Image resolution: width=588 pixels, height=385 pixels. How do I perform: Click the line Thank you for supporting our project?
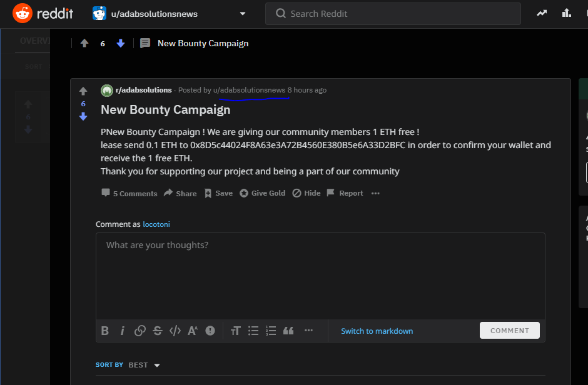(250, 171)
